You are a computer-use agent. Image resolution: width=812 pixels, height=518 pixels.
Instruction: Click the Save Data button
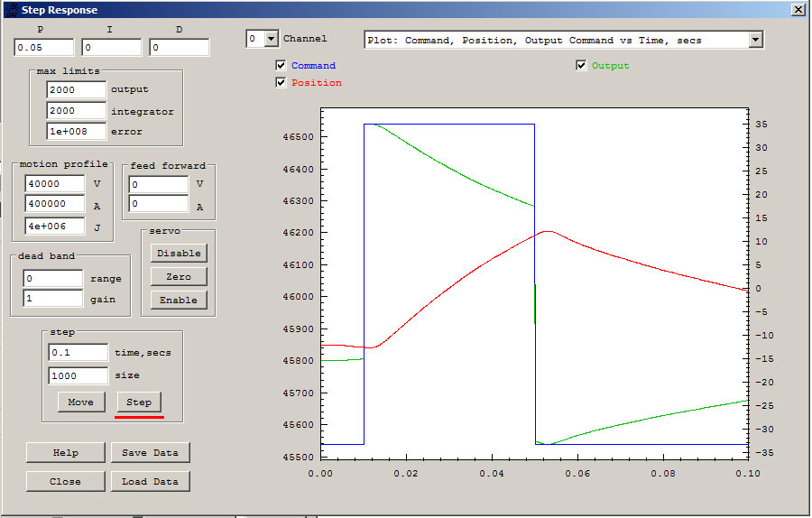[x=150, y=452]
